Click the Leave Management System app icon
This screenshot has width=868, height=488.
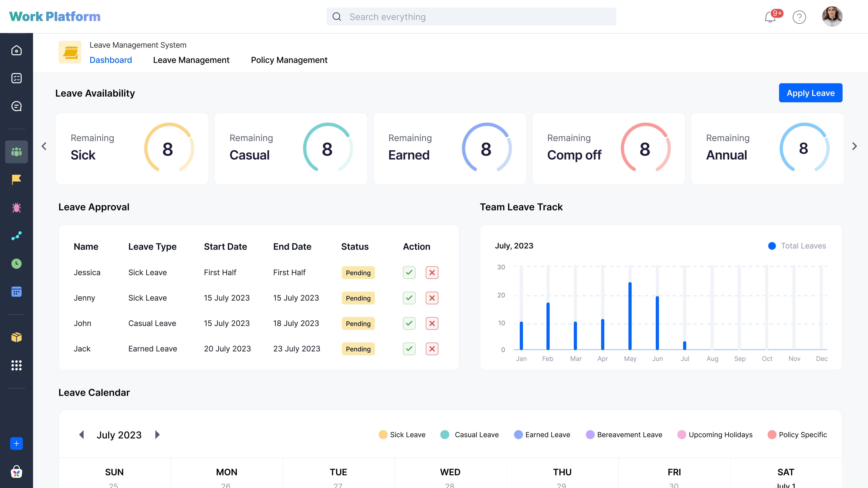(70, 52)
